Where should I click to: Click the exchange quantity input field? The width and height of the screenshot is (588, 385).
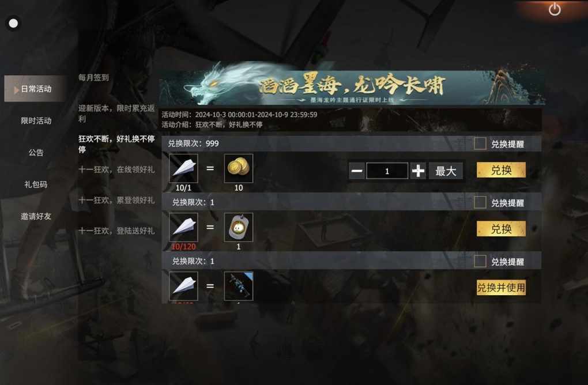[x=387, y=171]
